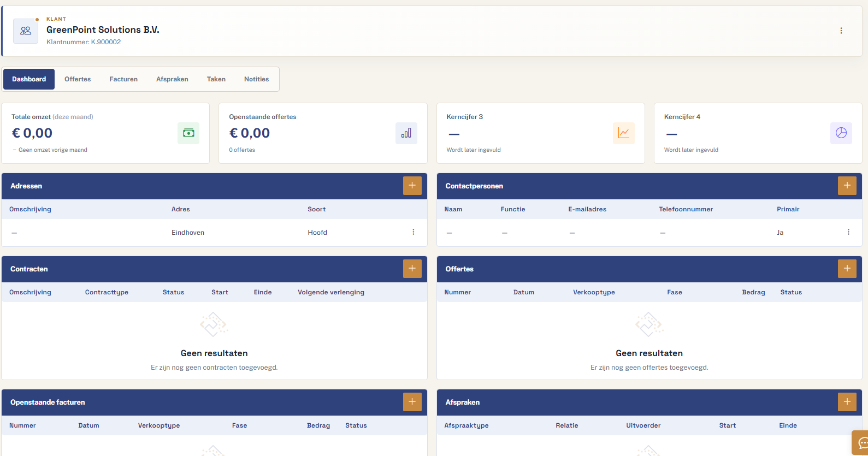The height and width of the screenshot is (456, 868).
Task: Click the Omschrijving column header in Adressen
Action: pos(30,209)
